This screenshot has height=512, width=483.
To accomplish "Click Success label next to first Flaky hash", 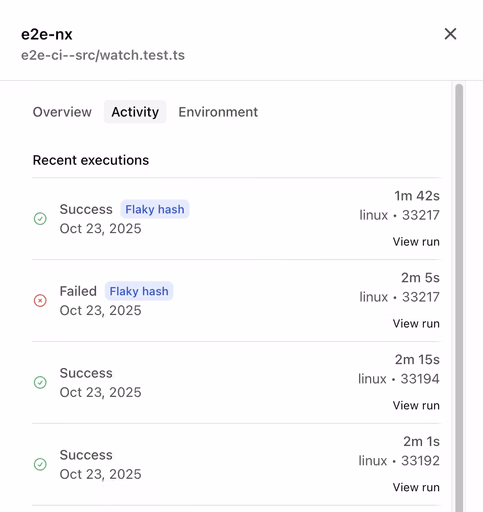I will (86, 209).
